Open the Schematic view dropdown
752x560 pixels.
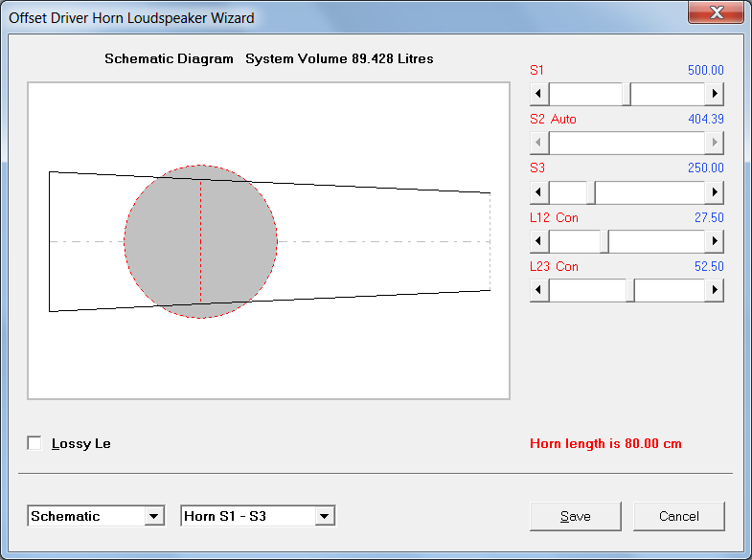tap(153, 516)
